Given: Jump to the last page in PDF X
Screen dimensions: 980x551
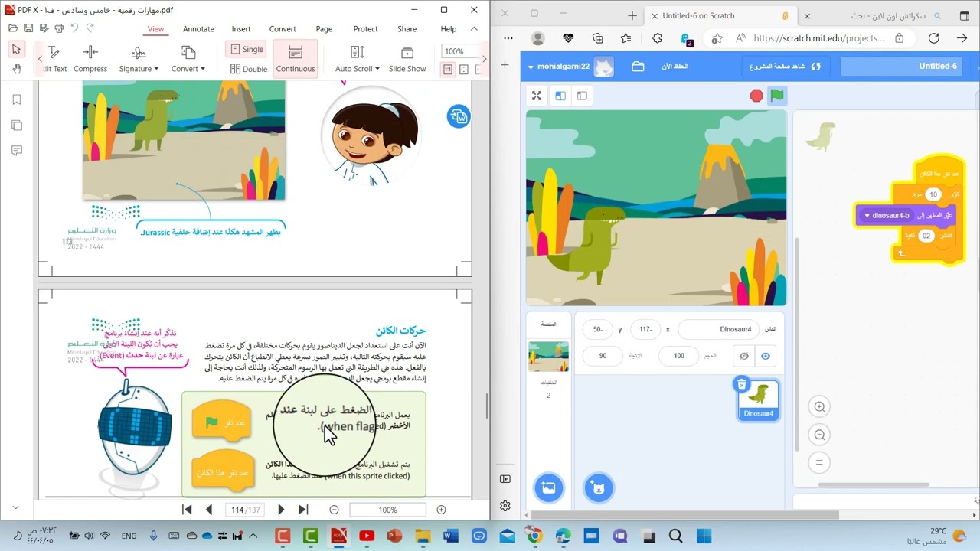Looking at the screenshot, I should [x=302, y=510].
